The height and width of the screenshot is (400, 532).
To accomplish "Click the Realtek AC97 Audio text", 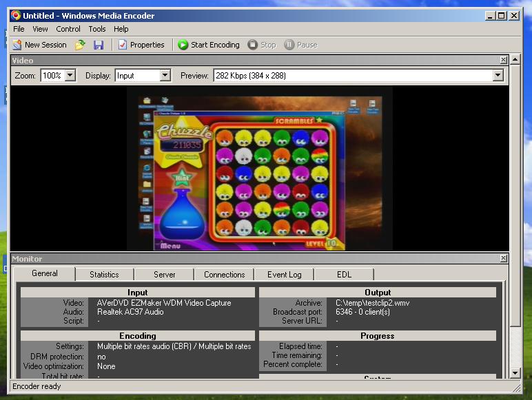I will click(x=130, y=311).
